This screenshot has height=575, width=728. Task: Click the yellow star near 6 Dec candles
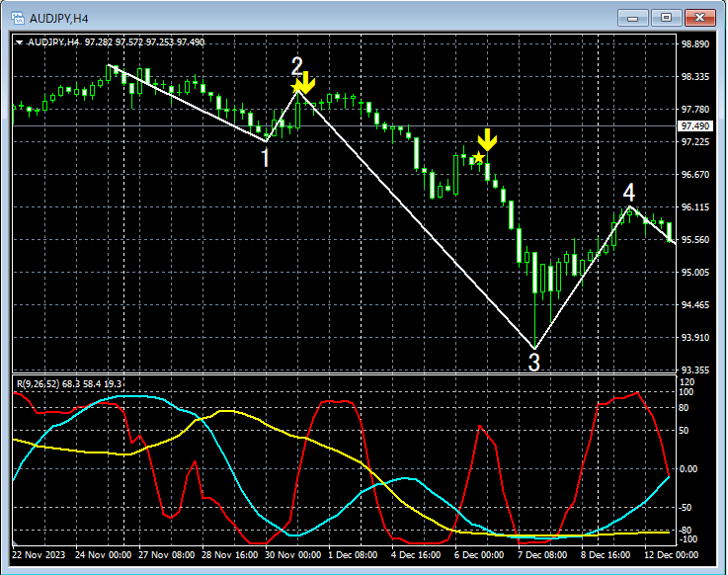click(478, 158)
